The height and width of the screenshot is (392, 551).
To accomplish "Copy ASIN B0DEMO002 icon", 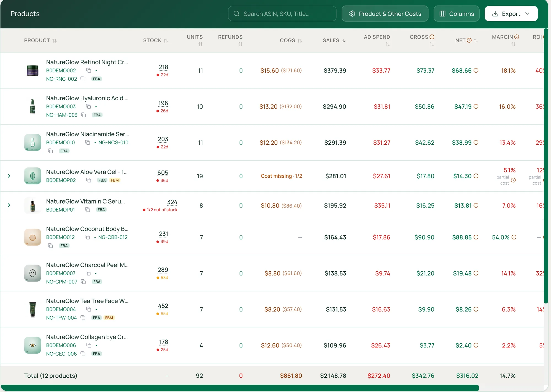I will 88,71.
